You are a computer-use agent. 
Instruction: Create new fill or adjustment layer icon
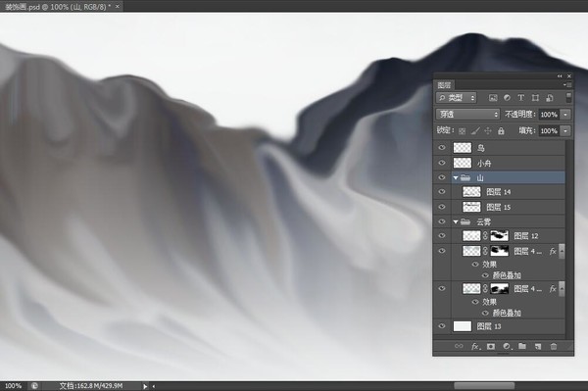507,346
